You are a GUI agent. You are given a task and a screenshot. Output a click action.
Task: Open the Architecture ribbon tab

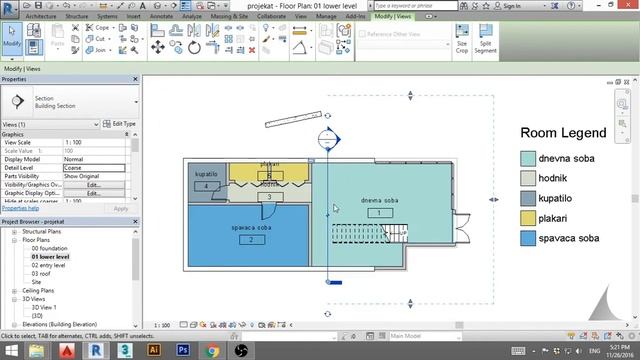pyautogui.click(x=41, y=16)
